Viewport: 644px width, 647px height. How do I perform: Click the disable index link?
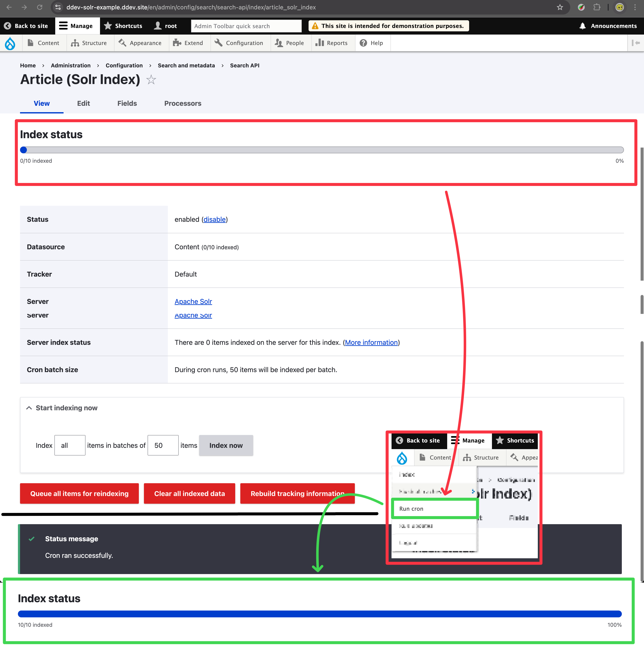pyautogui.click(x=214, y=219)
